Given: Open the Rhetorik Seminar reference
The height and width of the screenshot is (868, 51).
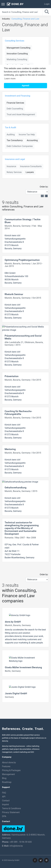Looking at the screenshot, I should pos(14,294).
